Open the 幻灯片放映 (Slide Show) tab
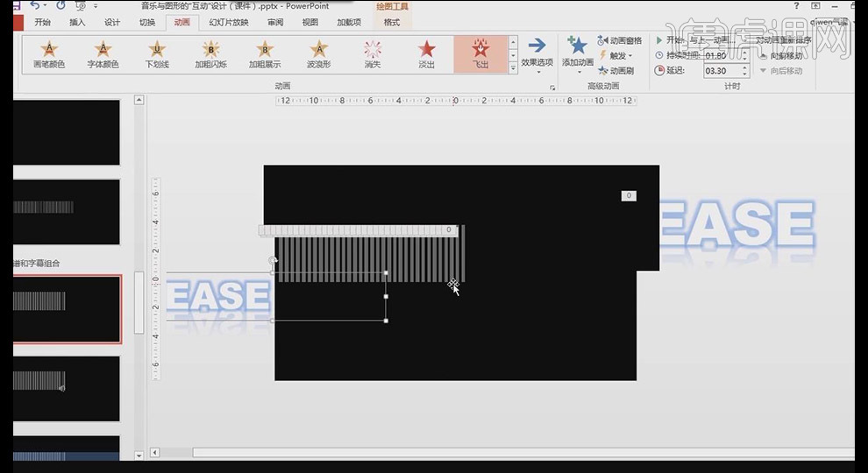Screen dimensions: 868x473 pos(229,22)
